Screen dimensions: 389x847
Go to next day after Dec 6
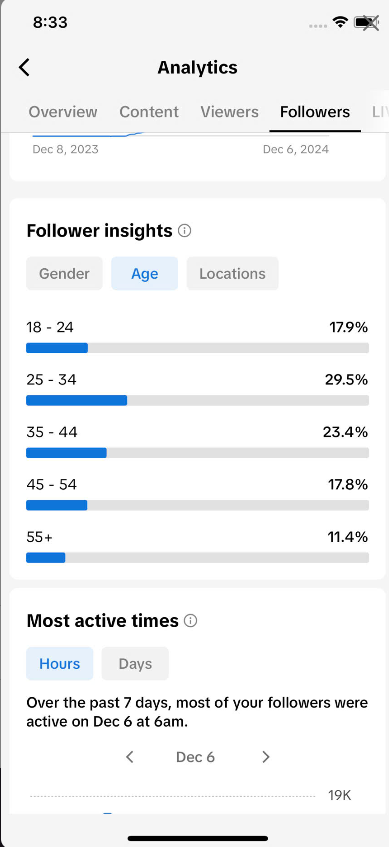pyautogui.click(x=265, y=757)
